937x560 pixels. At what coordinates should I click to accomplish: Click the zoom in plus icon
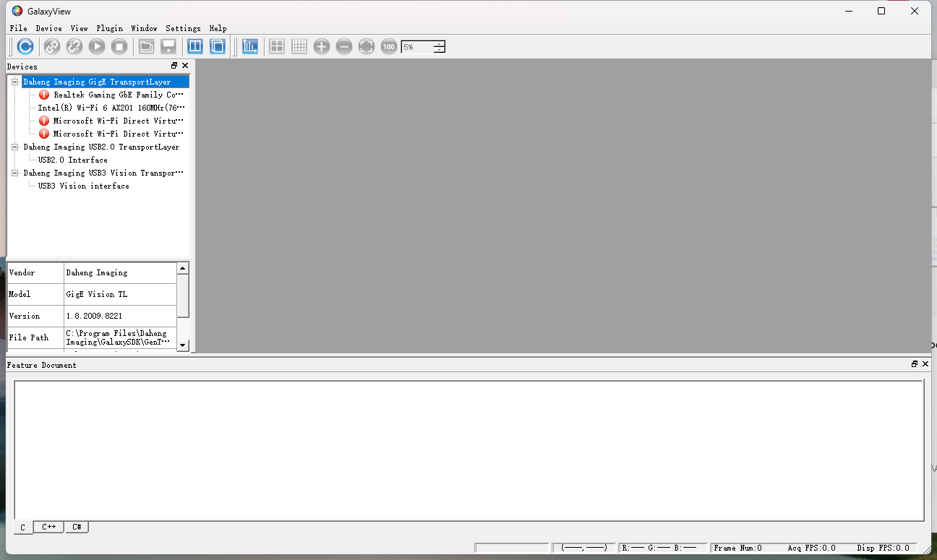[x=322, y=46]
